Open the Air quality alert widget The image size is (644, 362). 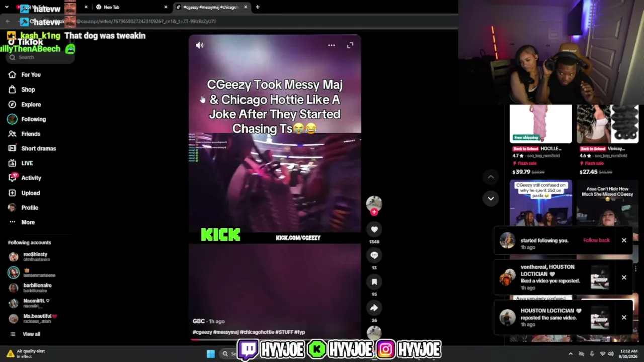[x=26, y=354]
